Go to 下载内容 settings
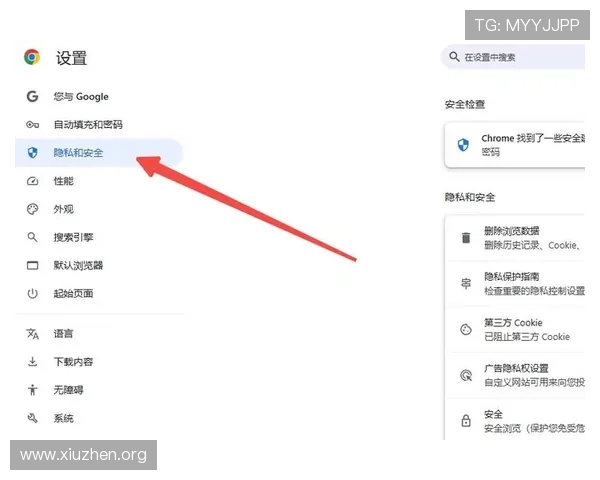This screenshot has width=600, height=480. (99, 362)
